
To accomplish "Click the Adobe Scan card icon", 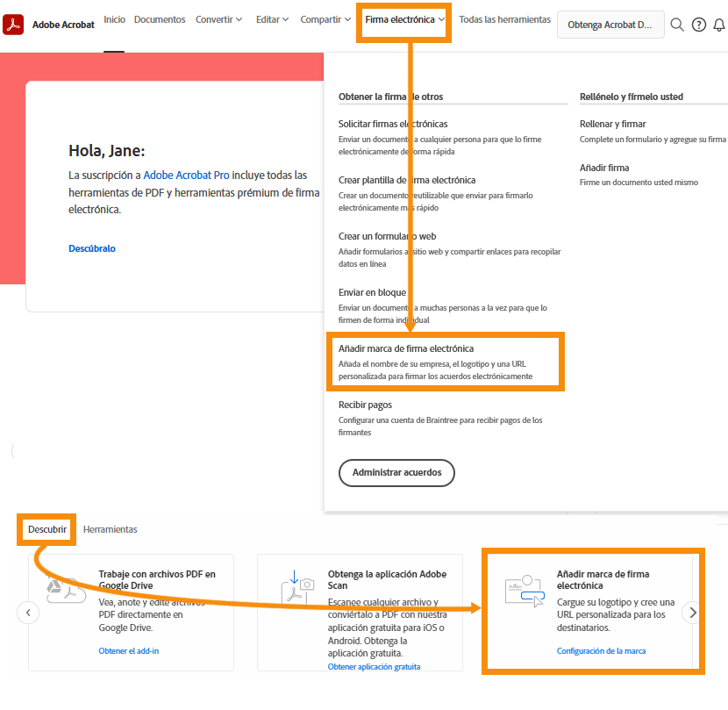I will [297, 586].
